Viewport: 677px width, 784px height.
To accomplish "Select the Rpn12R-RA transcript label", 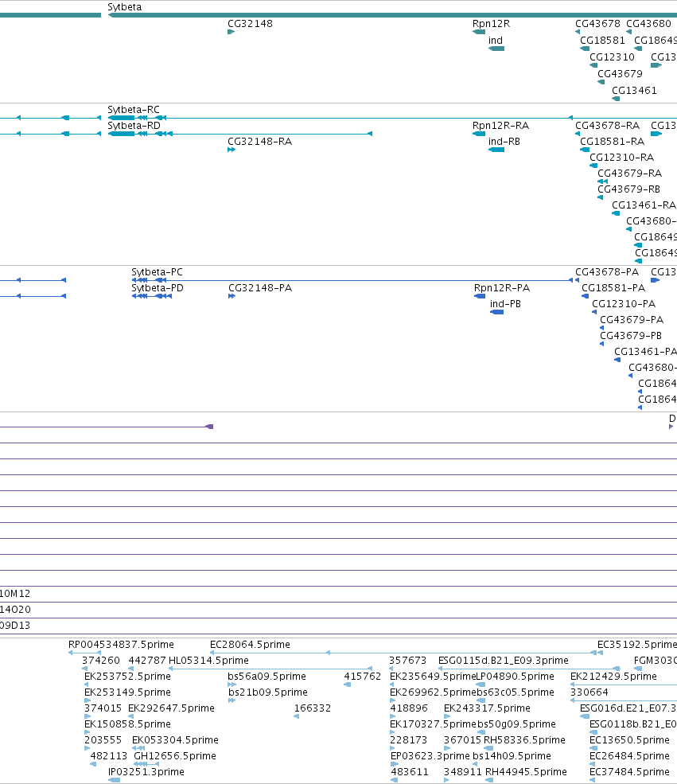I will pyautogui.click(x=500, y=126).
